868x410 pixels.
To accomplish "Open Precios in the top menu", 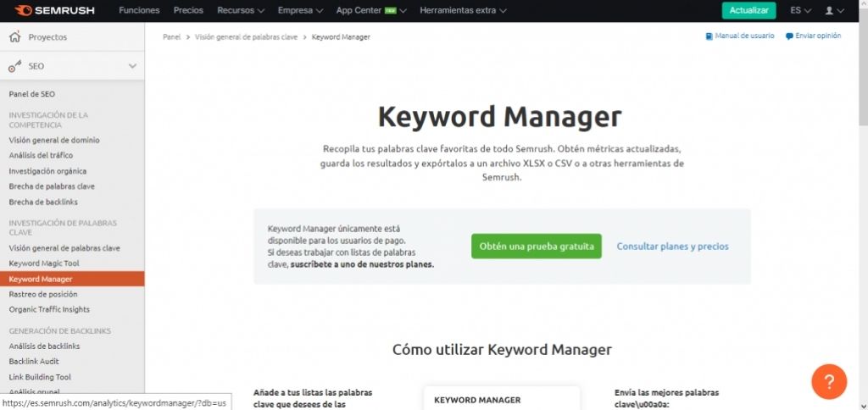I will pos(188,10).
